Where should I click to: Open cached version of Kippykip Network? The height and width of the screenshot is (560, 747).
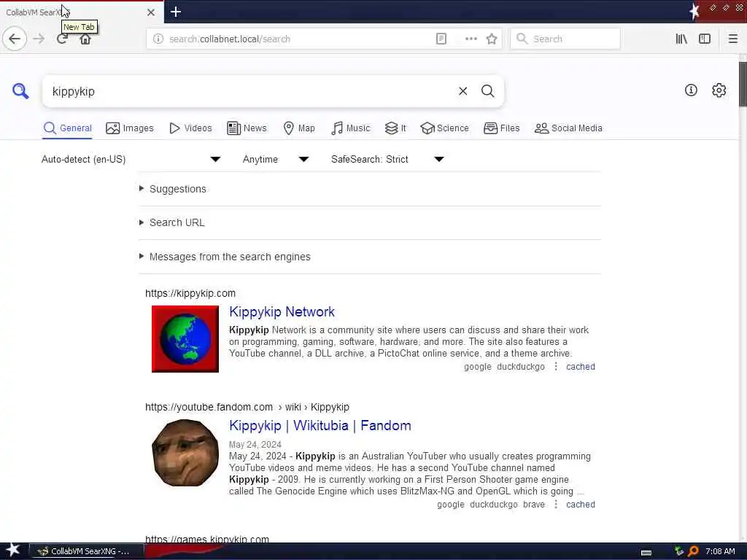pos(580,366)
